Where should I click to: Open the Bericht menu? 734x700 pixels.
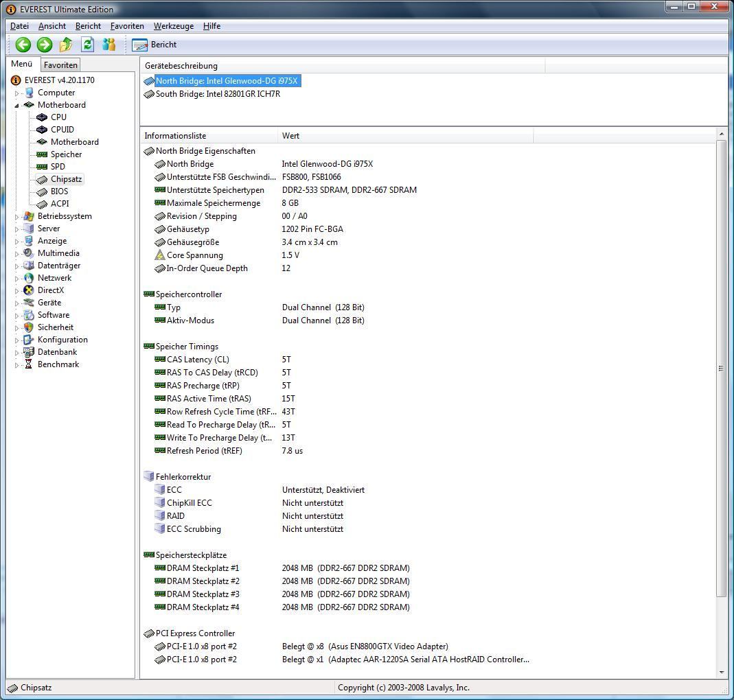click(88, 26)
